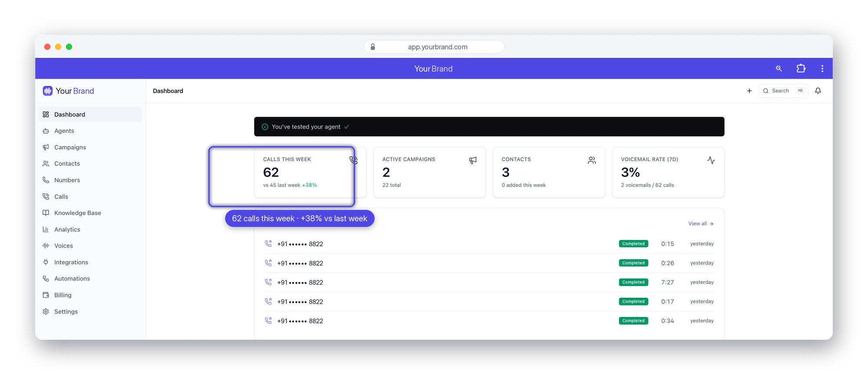Click the Agents robot icon
The width and height of the screenshot is (868, 375).
coord(46,131)
